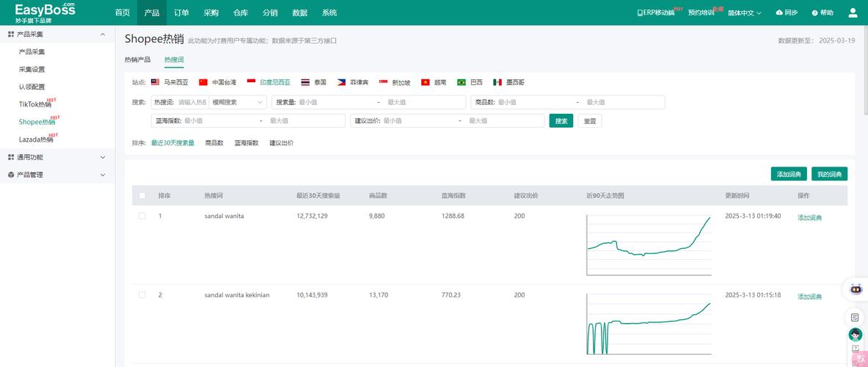
Task: Click the trend chart for sandal wanita kekinian
Action: pos(649,324)
